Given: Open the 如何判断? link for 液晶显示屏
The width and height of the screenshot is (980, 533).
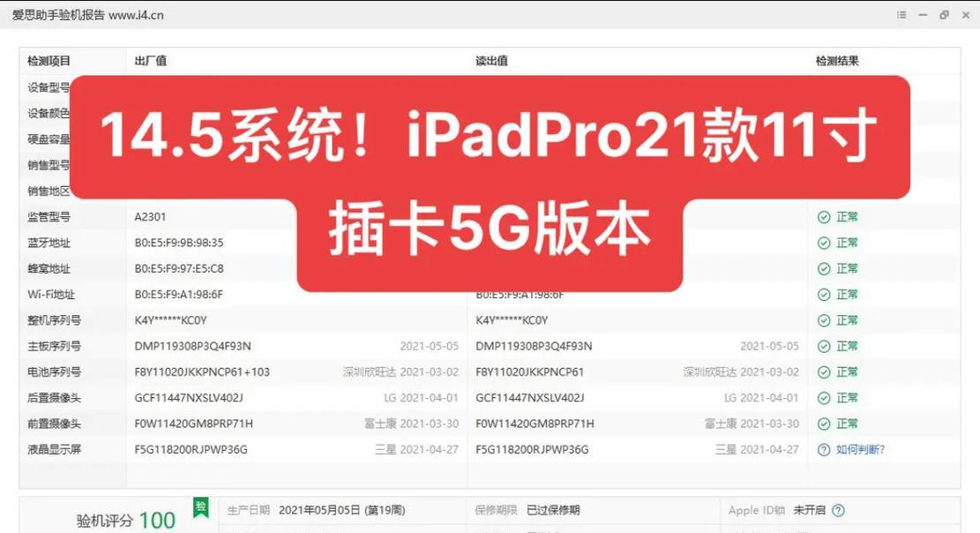Looking at the screenshot, I should click(860, 449).
